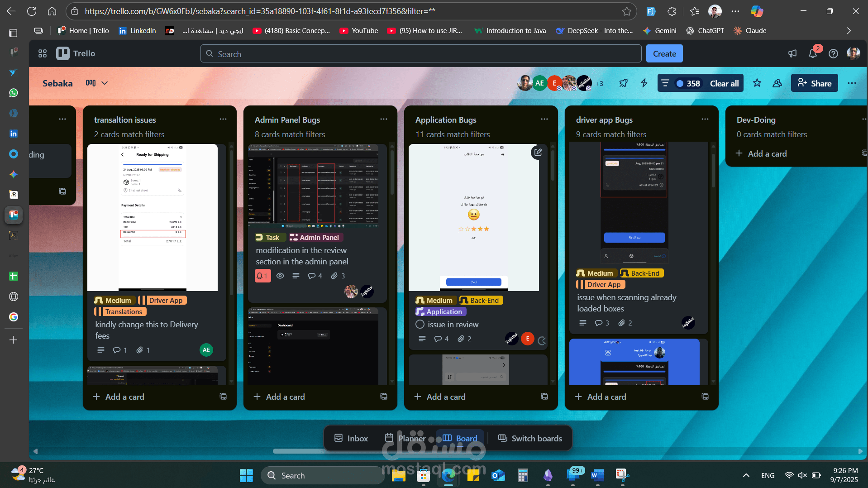Switch to the Planner tab

[405, 438]
